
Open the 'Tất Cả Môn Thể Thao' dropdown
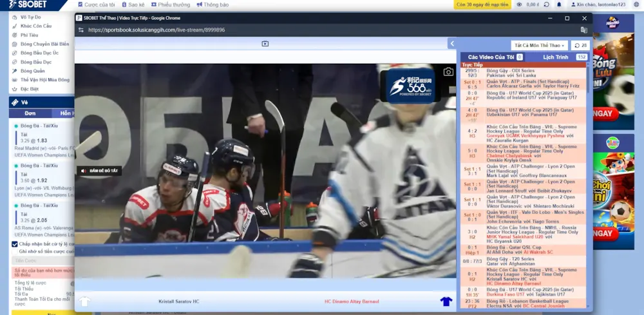539,46
